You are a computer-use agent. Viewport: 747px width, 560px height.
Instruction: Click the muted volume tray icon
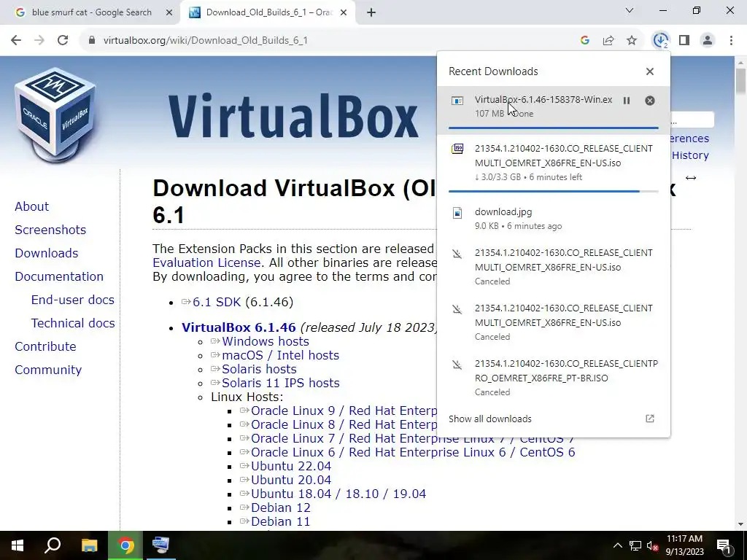(653, 545)
